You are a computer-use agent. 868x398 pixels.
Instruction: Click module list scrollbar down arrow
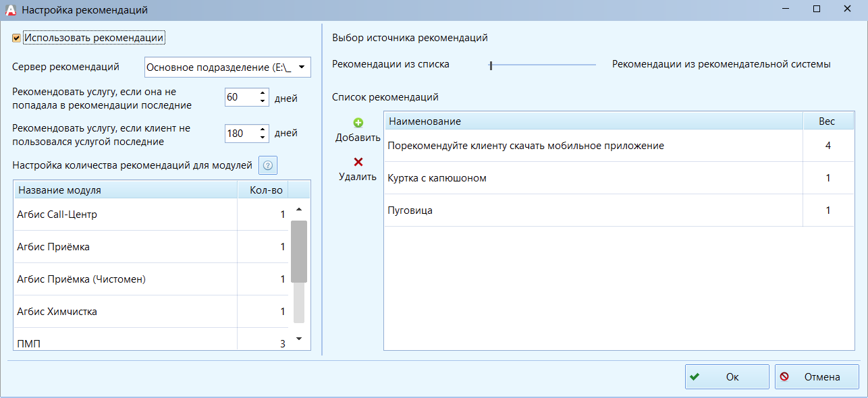(x=299, y=338)
